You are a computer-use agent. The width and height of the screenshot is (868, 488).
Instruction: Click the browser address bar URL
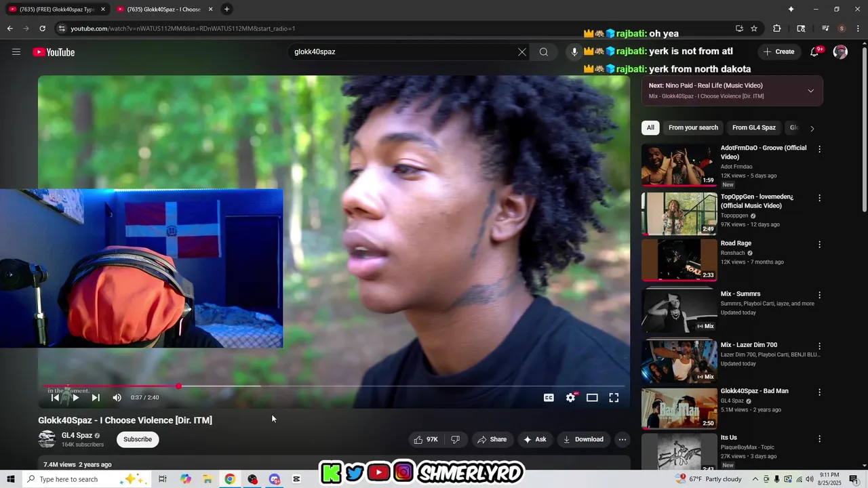click(183, 28)
